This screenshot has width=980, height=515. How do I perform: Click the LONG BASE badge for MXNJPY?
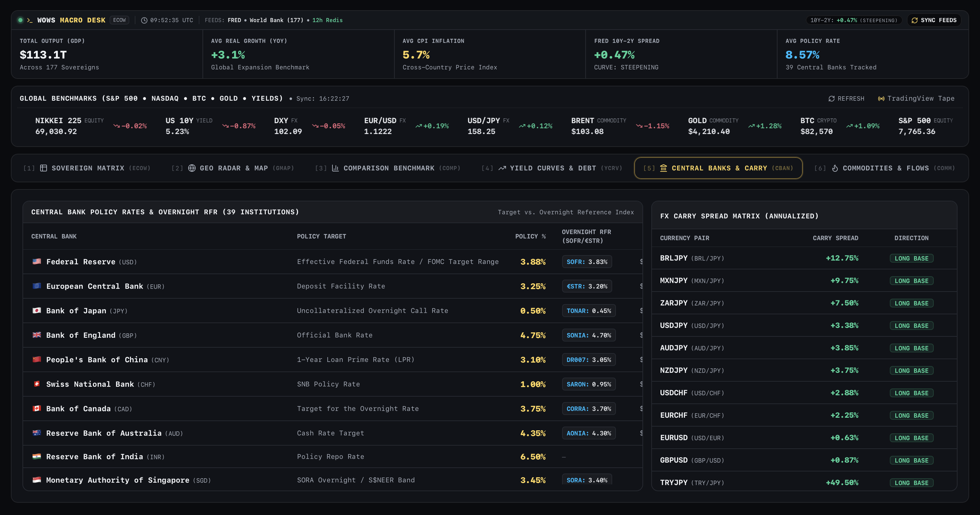(x=912, y=281)
